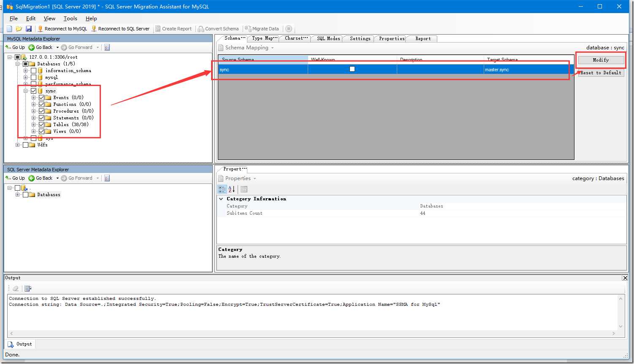Screen dimensions: 634x364
Task: Open the Tools menu
Action: (70, 18)
